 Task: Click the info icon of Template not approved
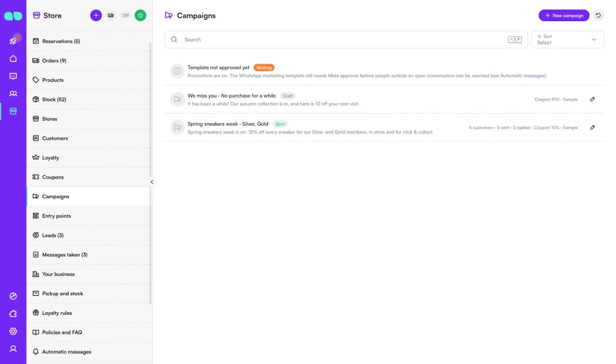coord(177,71)
